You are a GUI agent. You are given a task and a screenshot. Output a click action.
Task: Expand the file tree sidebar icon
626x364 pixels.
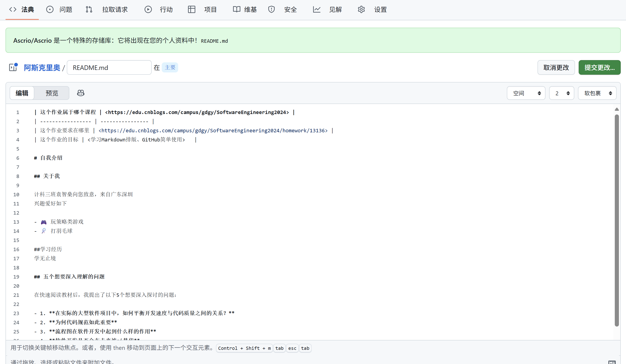click(13, 67)
